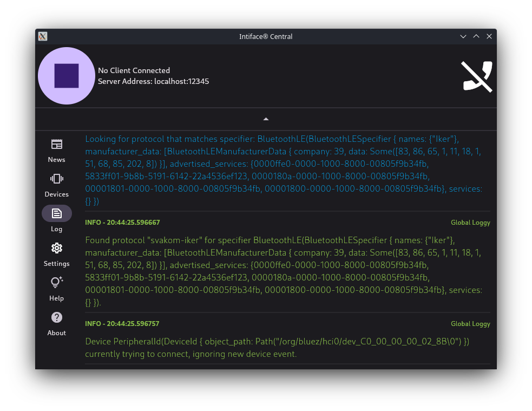Image resolution: width=532 pixels, height=411 pixels.
Task: Open the Help lightbulb section
Action: 57,289
